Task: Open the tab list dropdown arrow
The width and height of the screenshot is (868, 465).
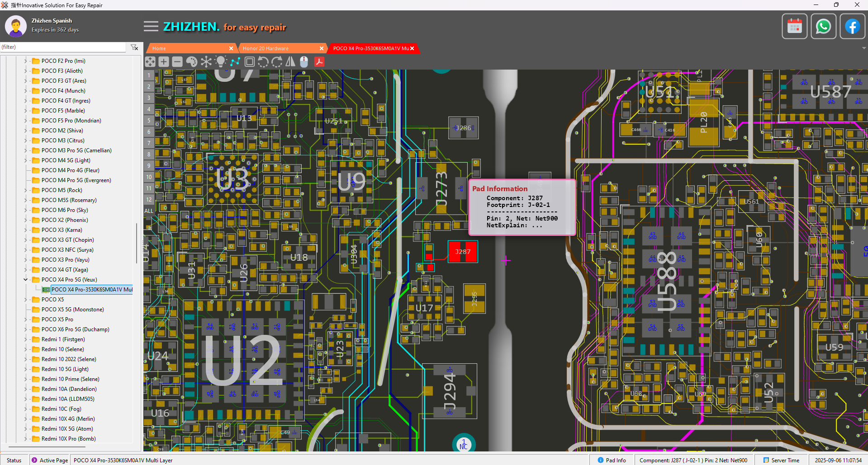Action: tap(864, 48)
